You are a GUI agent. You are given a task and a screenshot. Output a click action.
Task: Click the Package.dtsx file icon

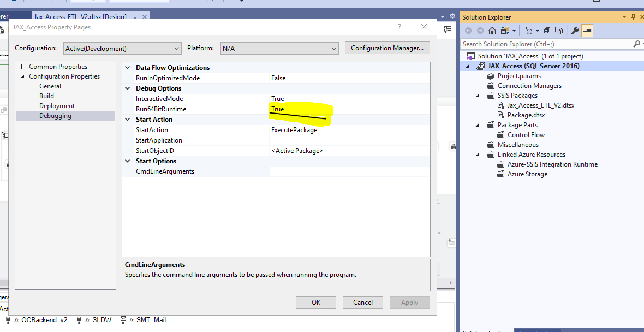[500, 115]
